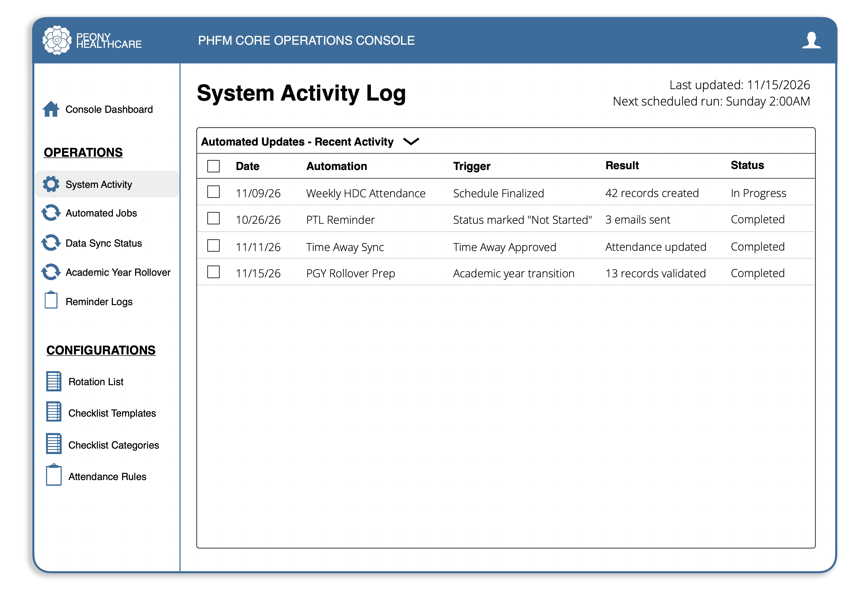Click the PTL Reminder row entry

(x=340, y=220)
